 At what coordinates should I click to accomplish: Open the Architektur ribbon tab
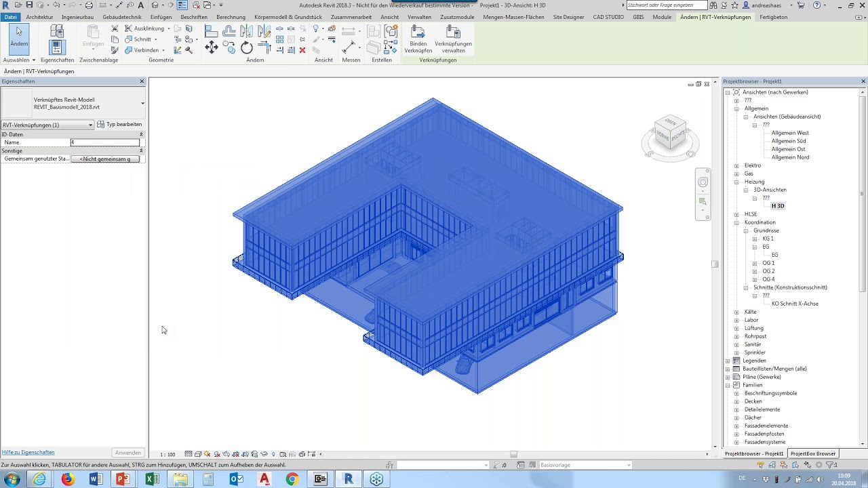click(x=39, y=17)
